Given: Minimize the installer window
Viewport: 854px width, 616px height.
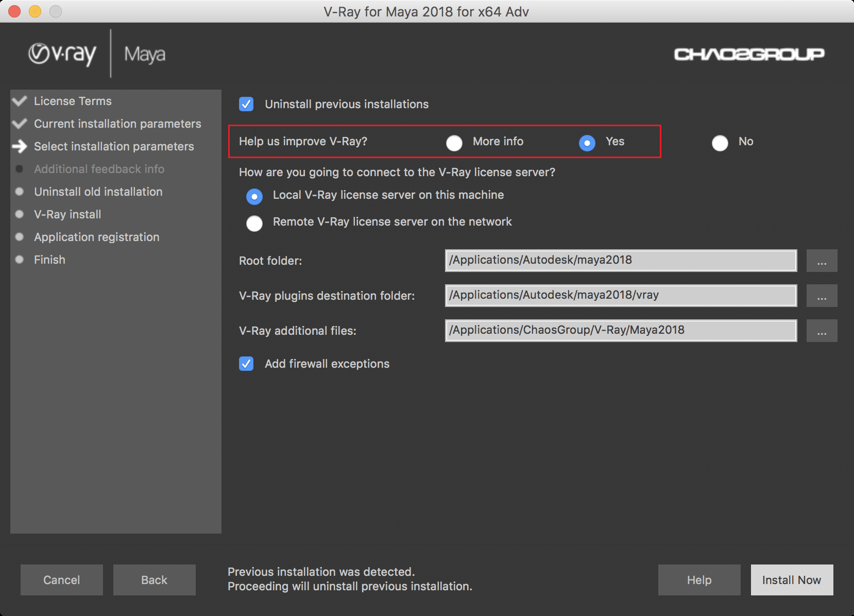Looking at the screenshot, I should coord(35,11).
